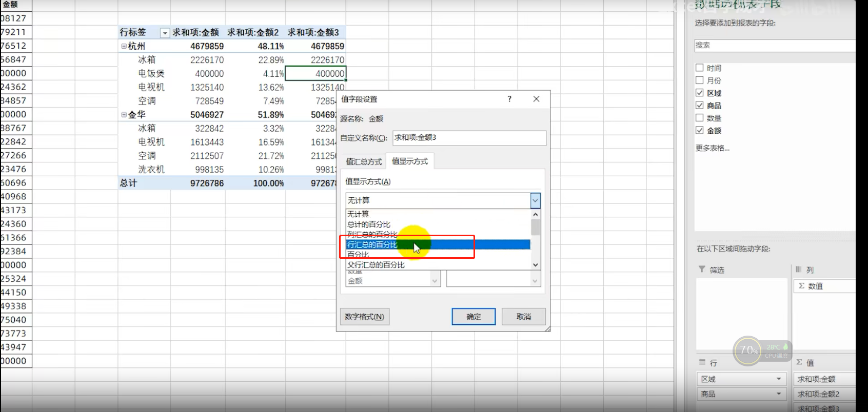Click the 洗衣机 row label

pos(151,170)
